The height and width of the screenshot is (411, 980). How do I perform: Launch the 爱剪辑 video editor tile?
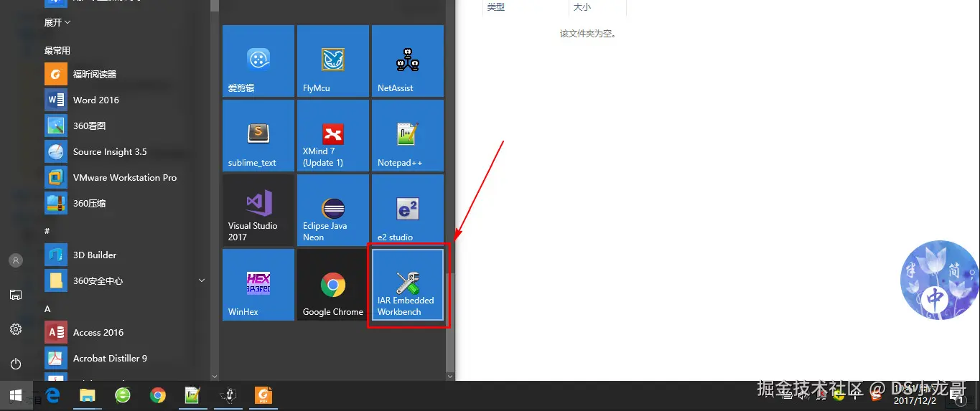click(258, 61)
